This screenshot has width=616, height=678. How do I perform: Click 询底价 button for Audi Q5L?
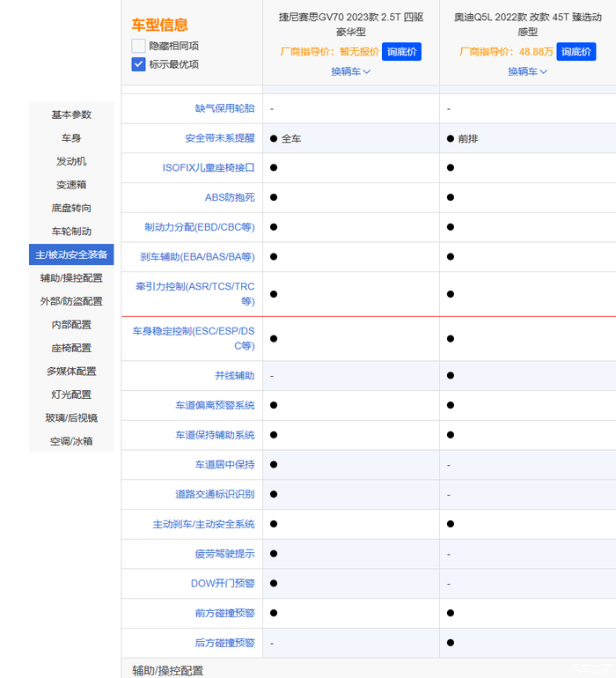576,52
